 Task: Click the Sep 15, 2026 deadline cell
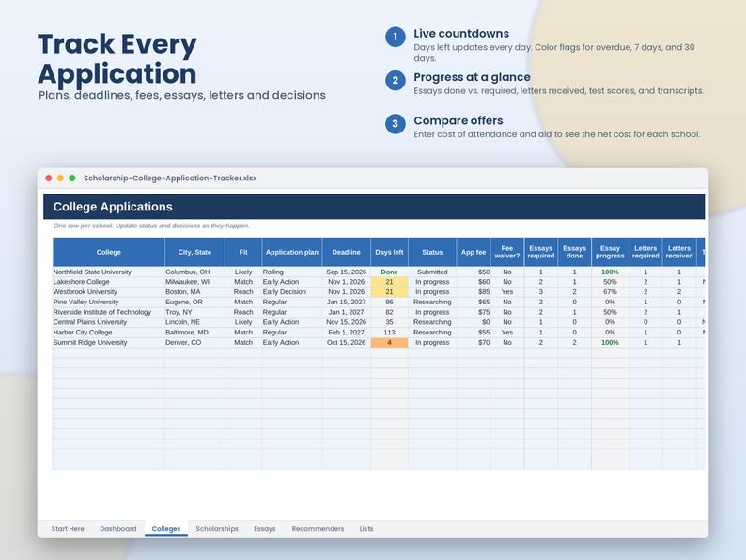[347, 272]
